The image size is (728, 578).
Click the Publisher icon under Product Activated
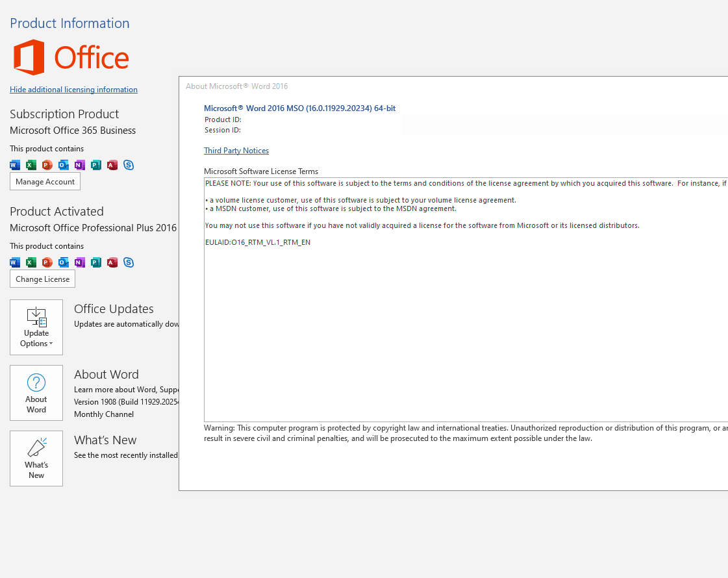[x=96, y=262]
